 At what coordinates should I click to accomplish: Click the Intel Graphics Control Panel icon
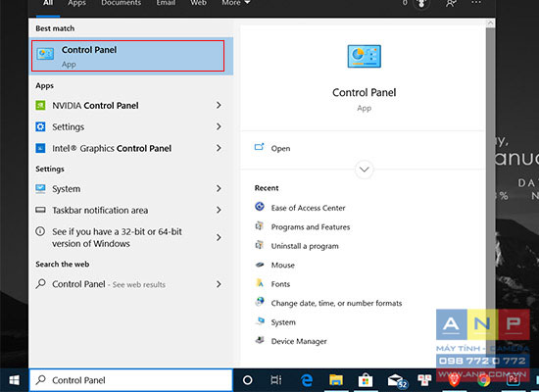(x=40, y=148)
